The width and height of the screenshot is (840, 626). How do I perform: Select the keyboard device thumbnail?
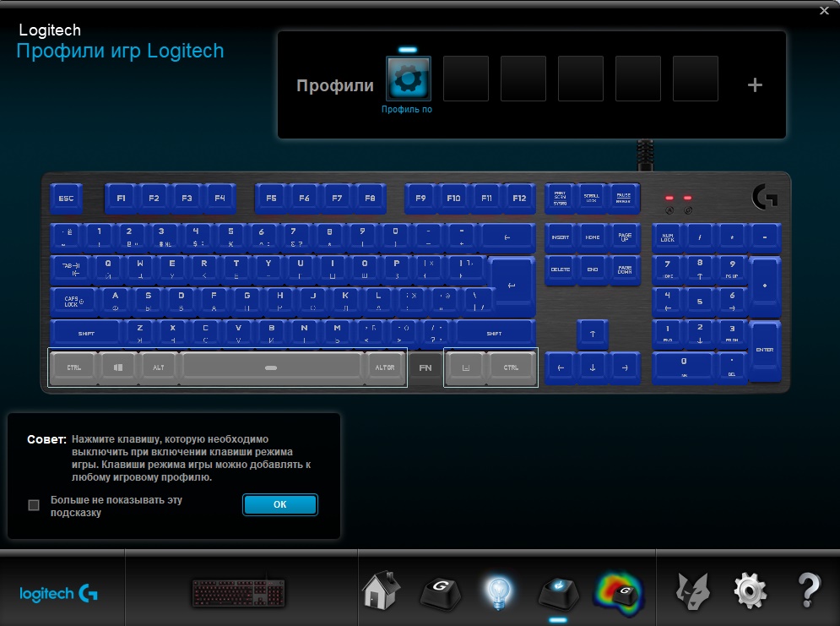(x=238, y=593)
